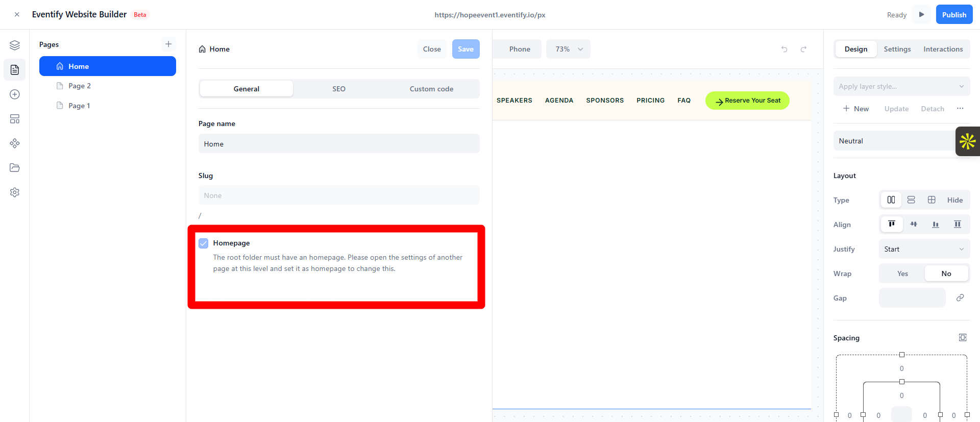Click the Slug input field
Image resolution: width=980 pixels, height=422 pixels.
tap(339, 195)
